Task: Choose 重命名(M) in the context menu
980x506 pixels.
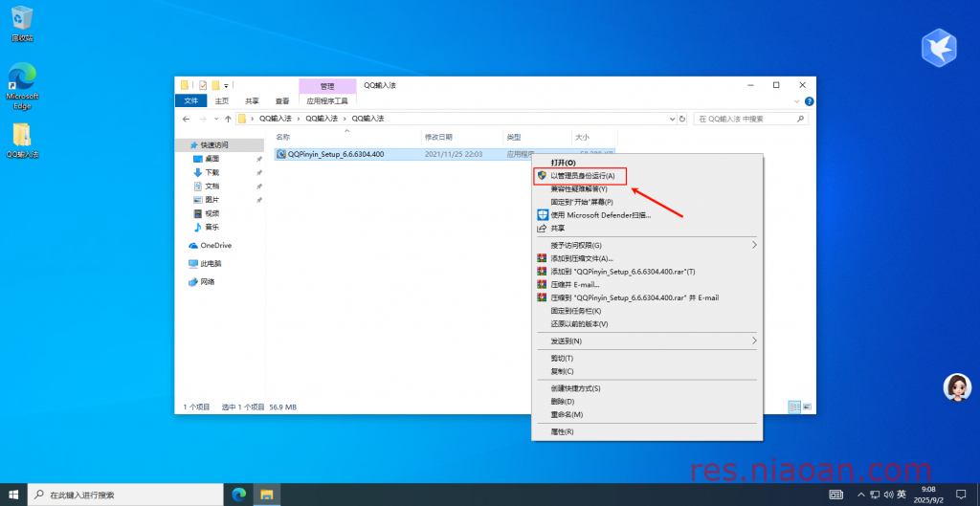Action: click(647, 414)
